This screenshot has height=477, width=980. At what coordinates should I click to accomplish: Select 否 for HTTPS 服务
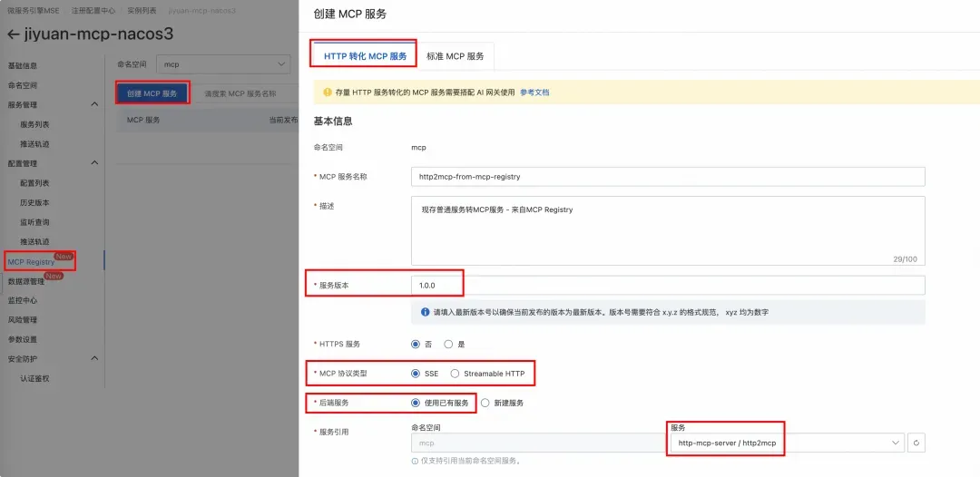(415, 344)
